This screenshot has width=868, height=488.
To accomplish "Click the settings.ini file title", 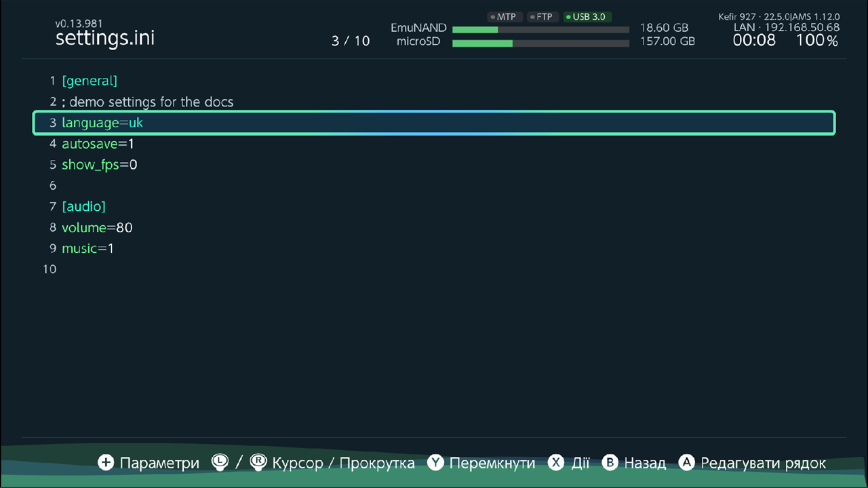I will 105,38.
